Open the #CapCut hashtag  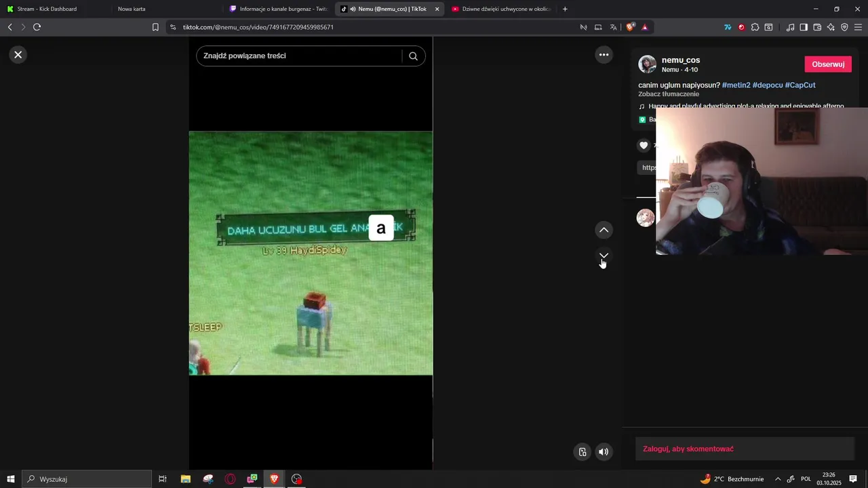click(800, 85)
